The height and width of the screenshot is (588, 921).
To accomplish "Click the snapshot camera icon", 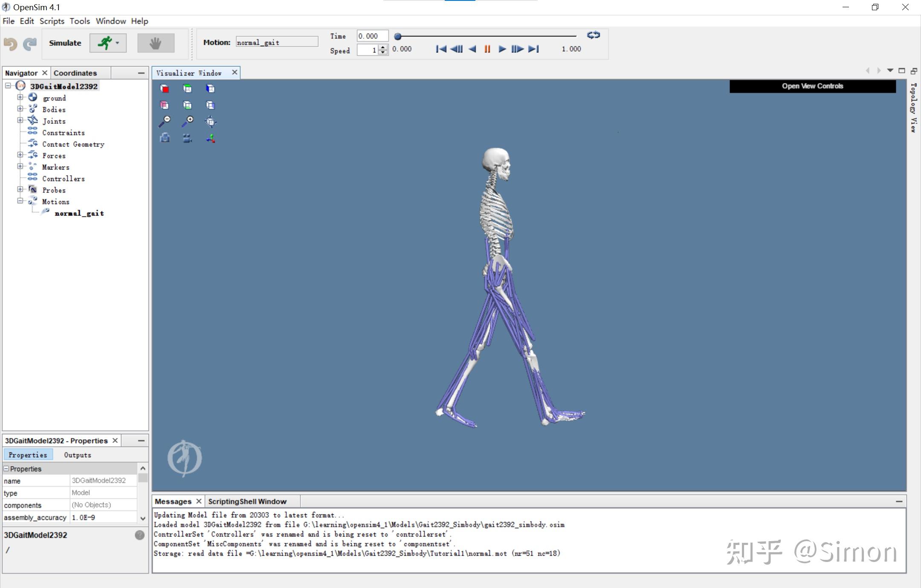I will click(x=165, y=138).
